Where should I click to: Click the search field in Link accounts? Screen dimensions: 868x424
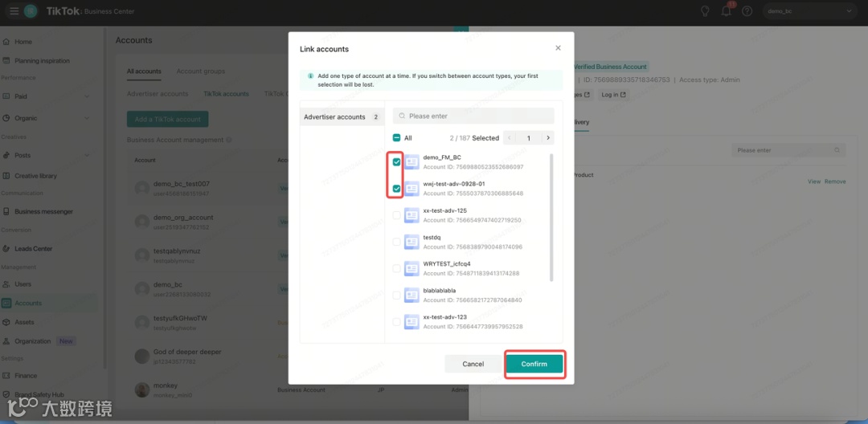[473, 116]
